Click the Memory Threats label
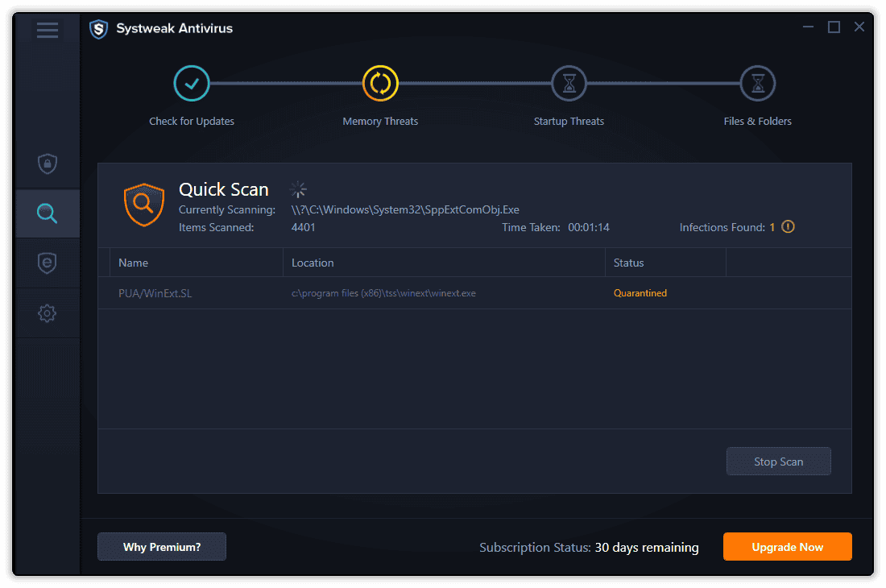 [380, 122]
